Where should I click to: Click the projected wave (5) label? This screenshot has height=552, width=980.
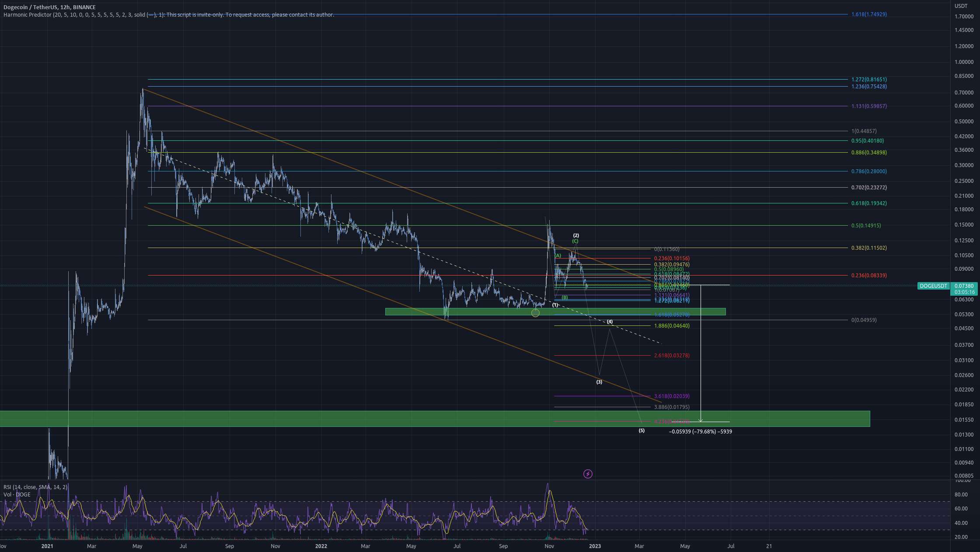coord(642,431)
